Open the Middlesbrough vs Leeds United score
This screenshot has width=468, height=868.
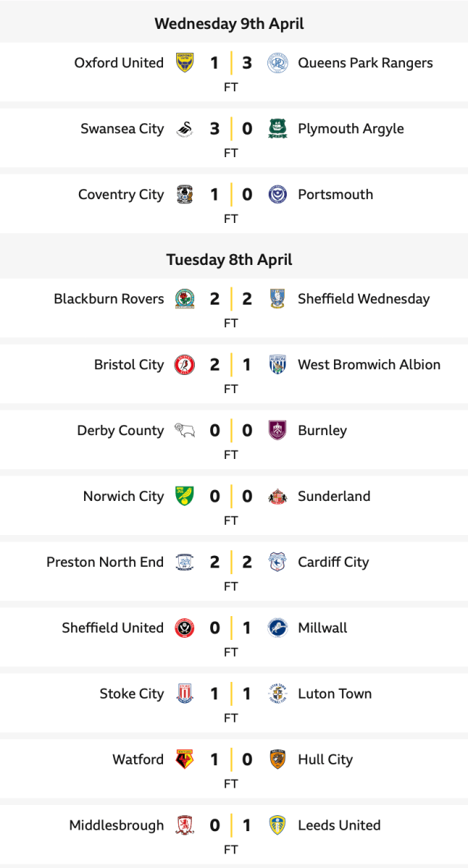coord(230,826)
